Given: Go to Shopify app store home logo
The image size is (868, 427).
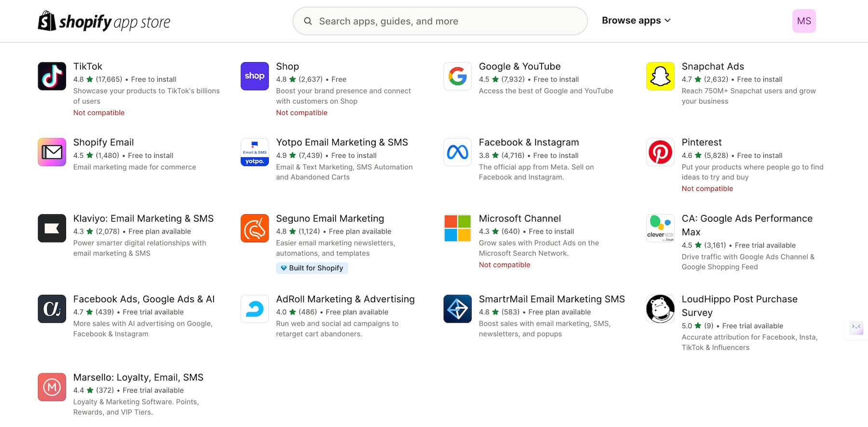Looking at the screenshot, I should coord(104,21).
